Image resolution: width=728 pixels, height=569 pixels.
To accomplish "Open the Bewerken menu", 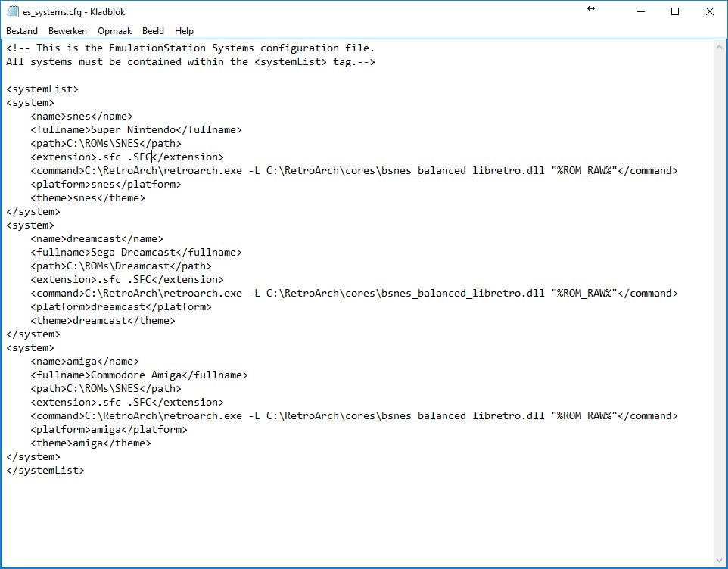I will tap(67, 31).
